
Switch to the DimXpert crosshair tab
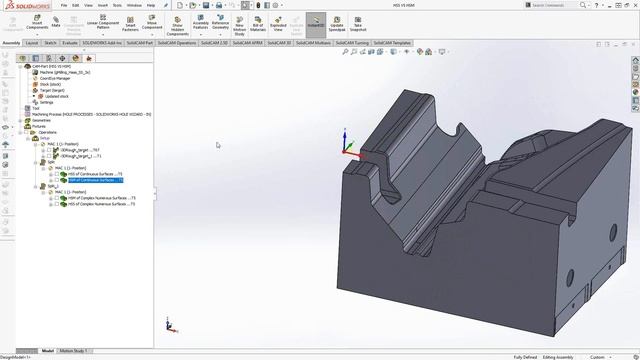(62, 58)
